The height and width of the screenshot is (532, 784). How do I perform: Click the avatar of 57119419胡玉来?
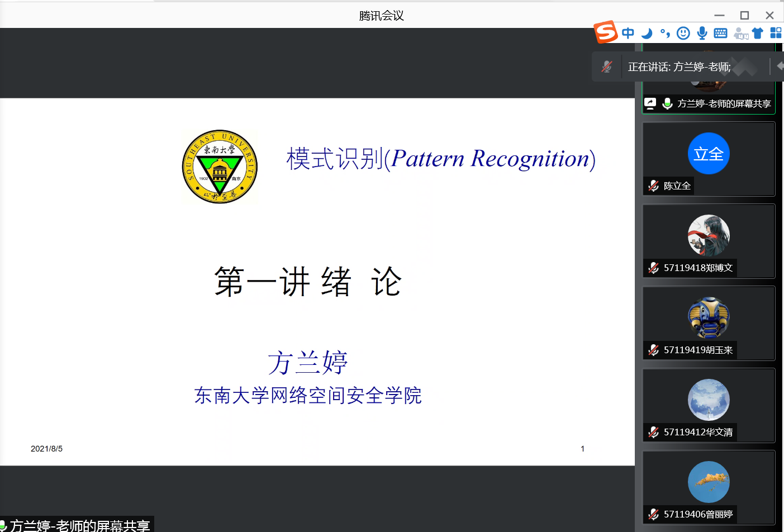coord(709,318)
